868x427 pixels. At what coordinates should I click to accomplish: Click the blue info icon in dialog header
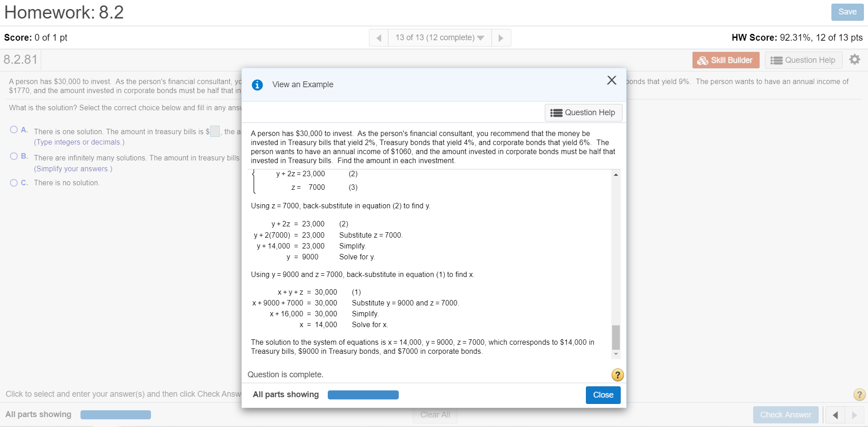pos(257,85)
